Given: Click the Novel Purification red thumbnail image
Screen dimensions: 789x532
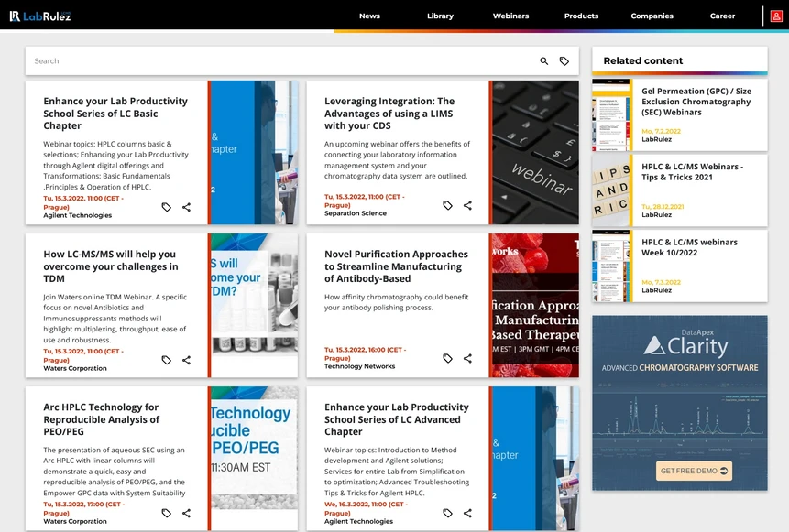Looking at the screenshot, I should pos(535,305).
